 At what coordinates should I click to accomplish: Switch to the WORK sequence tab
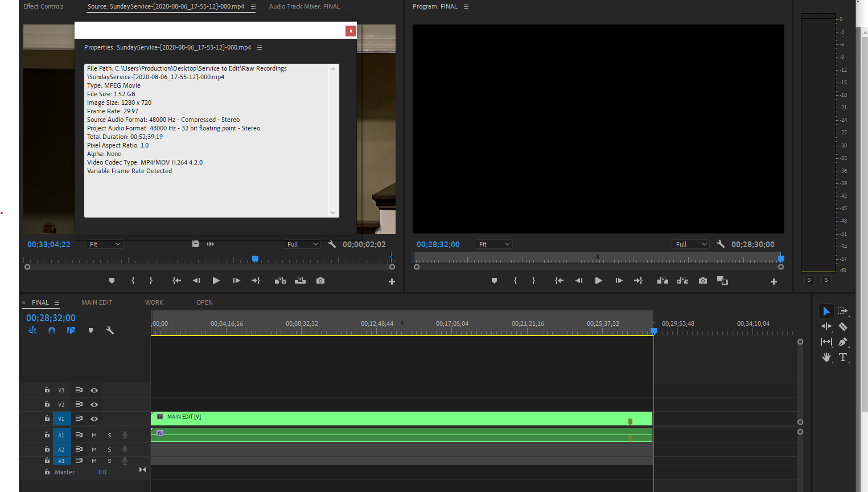coord(154,302)
